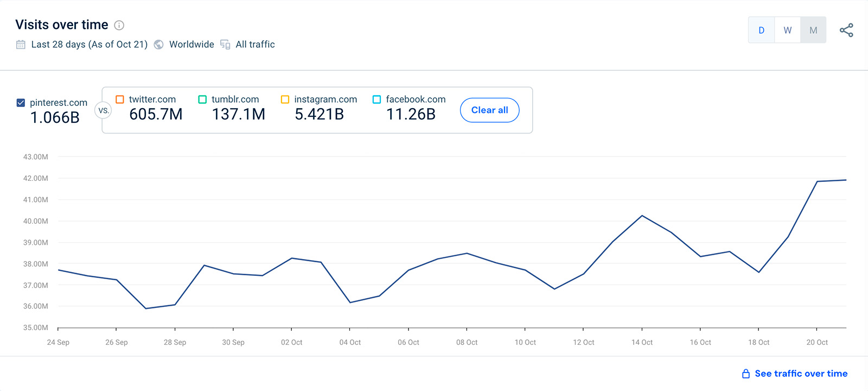868x391 pixels.
Task: Click the globe icon next to Worldwide
Action: point(158,45)
